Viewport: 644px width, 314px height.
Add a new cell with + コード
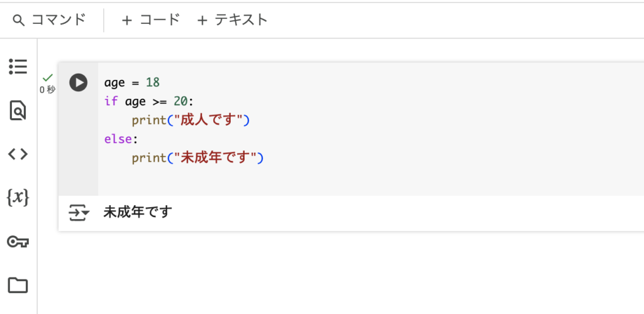click(151, 20)
